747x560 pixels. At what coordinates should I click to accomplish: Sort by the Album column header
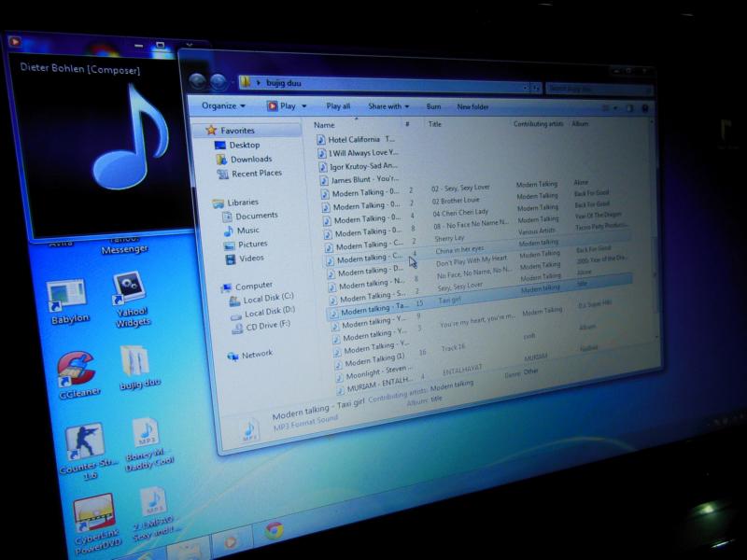(580, 124)
